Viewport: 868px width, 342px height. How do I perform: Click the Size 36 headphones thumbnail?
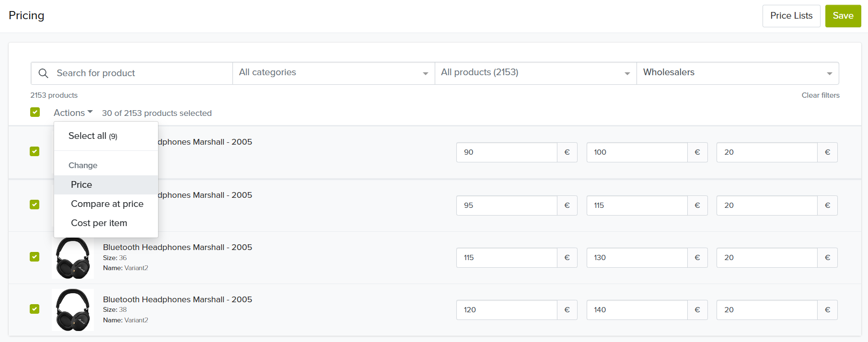click(73, 258)
